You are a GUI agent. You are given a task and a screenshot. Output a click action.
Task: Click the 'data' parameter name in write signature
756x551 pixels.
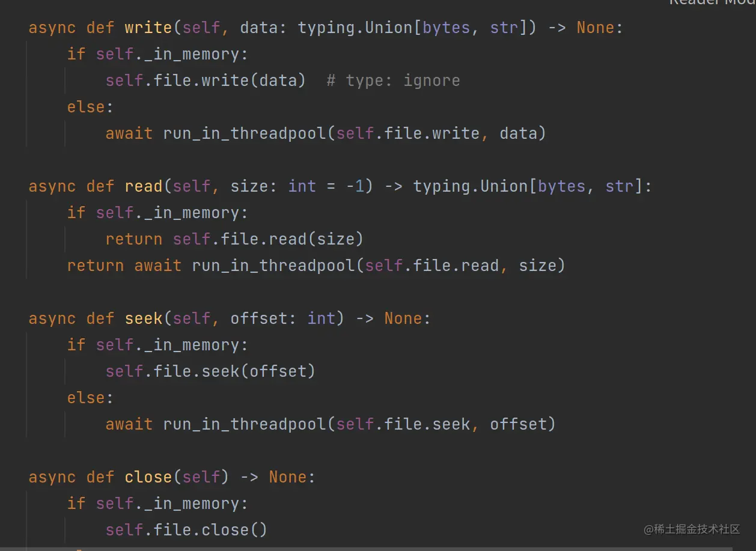pyautogui.click(x=259, y=28)
